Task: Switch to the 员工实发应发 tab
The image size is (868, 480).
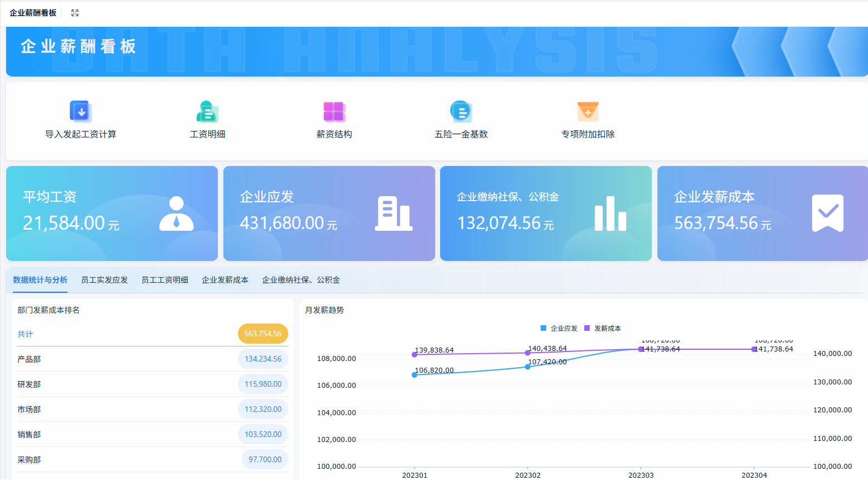Action: click(104, 280)
